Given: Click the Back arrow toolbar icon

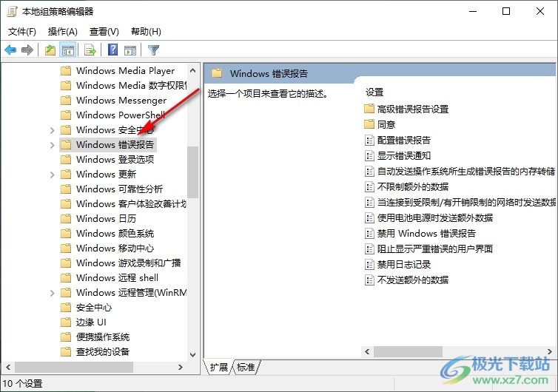Looking at the screenshot, I should pos(10,50).
